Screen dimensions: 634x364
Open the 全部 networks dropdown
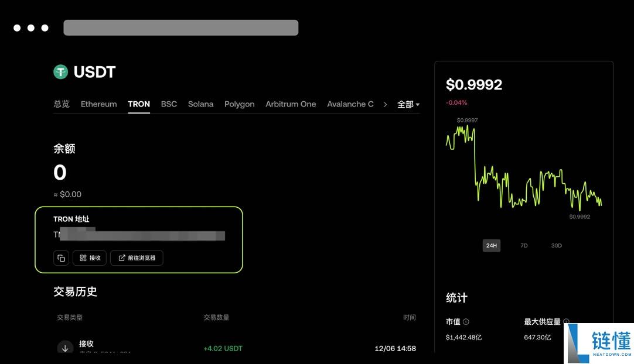pos(408,104)
